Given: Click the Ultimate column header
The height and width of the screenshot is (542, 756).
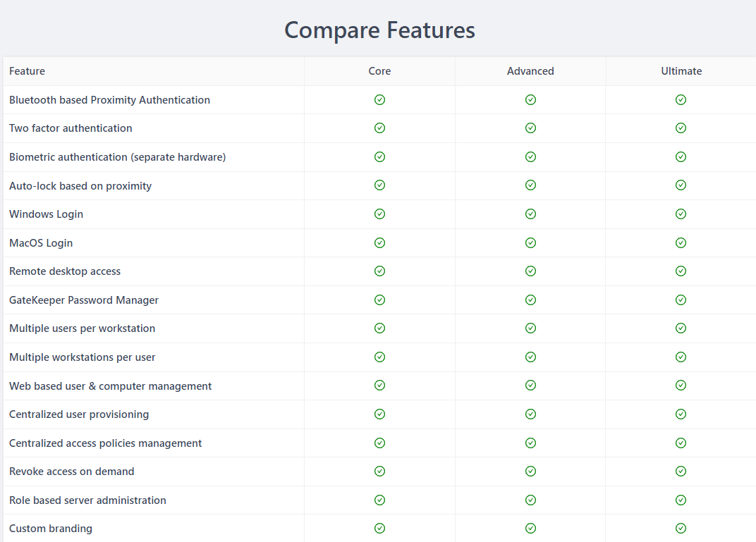Looking at the screenshot, I should tap(681, 71).
